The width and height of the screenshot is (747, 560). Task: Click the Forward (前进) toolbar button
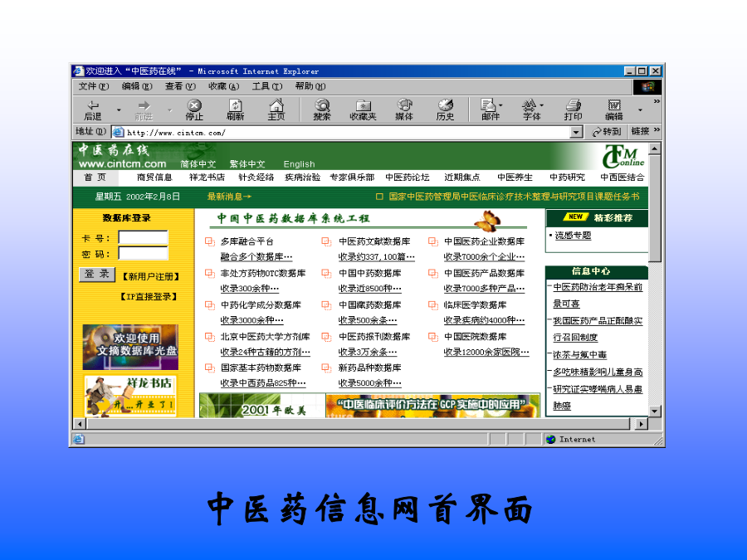144,110
